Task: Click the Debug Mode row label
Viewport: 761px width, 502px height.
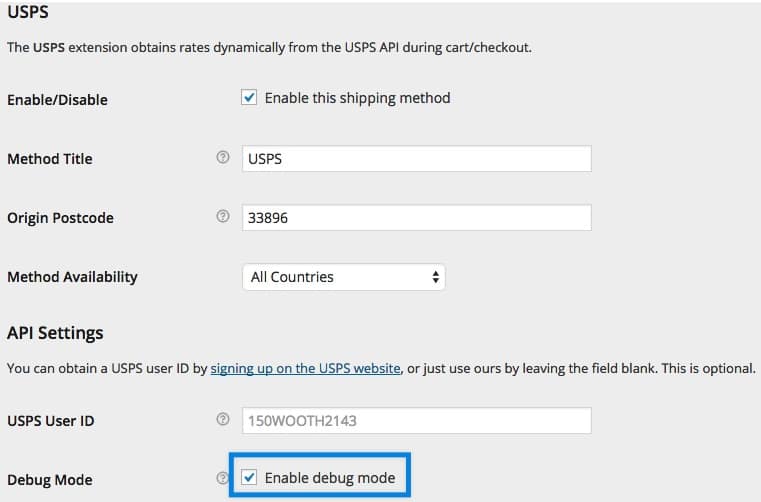Action: (50, 480)
